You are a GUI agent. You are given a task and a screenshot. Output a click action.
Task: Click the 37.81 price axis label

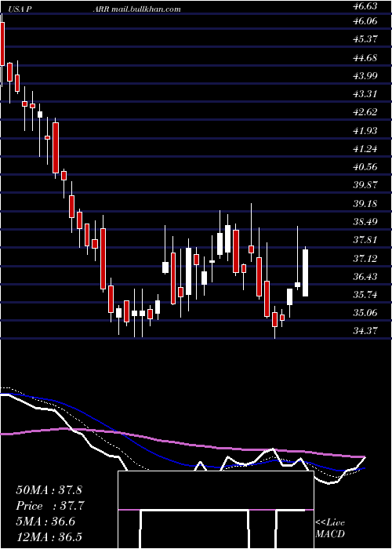click(x=367, y=240)
